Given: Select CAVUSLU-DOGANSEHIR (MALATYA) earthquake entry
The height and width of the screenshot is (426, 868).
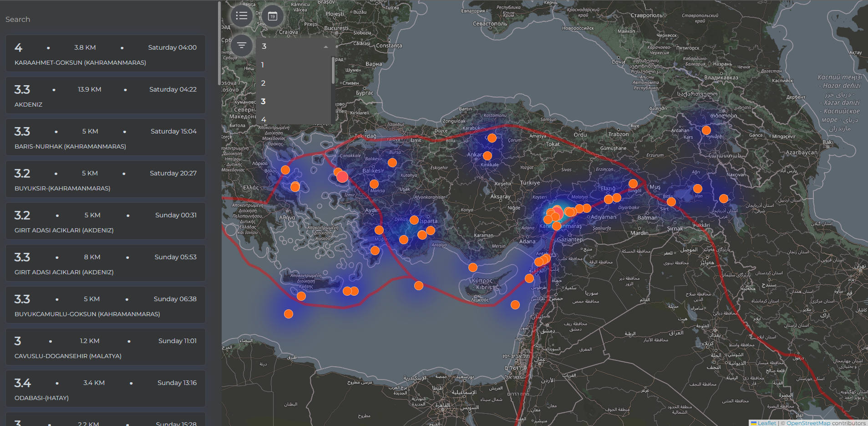Looking at the screenshot, I should click(106, 347).
